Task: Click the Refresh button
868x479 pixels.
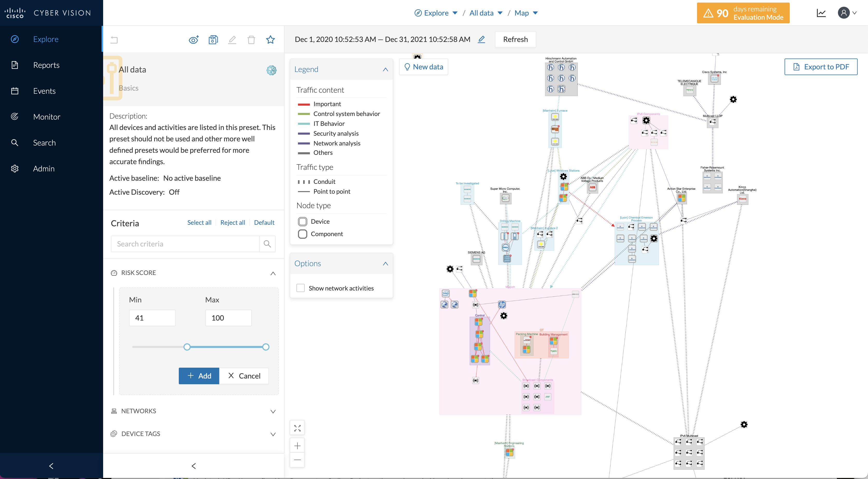Action: [x=515, y=39]
